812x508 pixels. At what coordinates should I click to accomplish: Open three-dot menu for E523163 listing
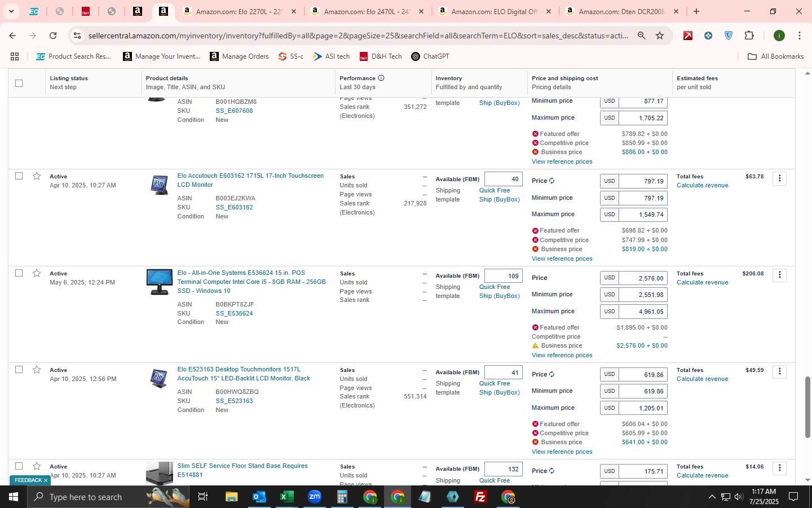coord(779,371)
